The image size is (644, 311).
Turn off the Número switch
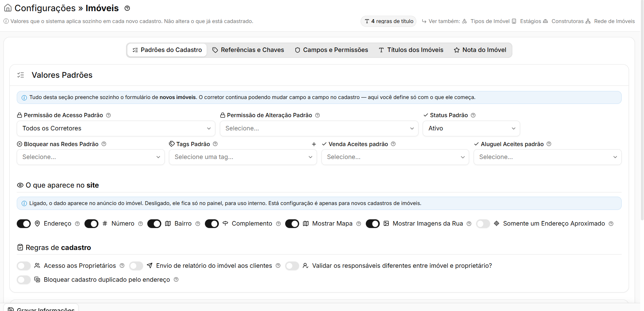(x=91, y=224)
